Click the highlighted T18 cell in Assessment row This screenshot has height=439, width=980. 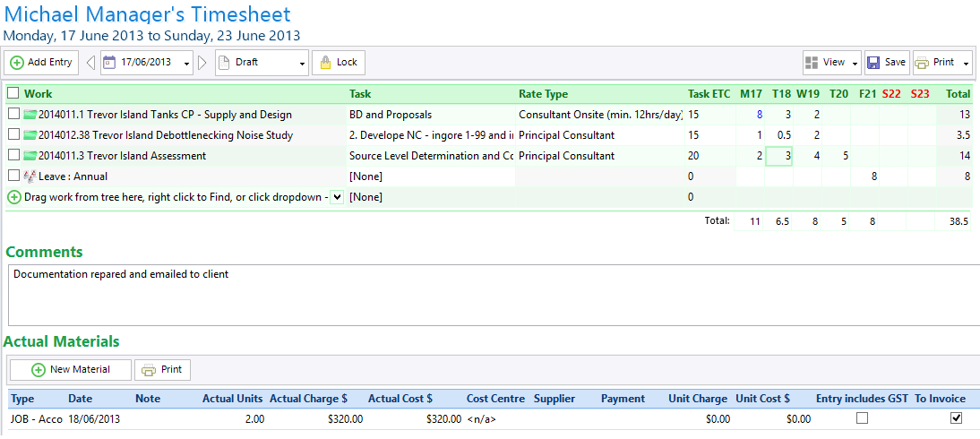[778, 156]
